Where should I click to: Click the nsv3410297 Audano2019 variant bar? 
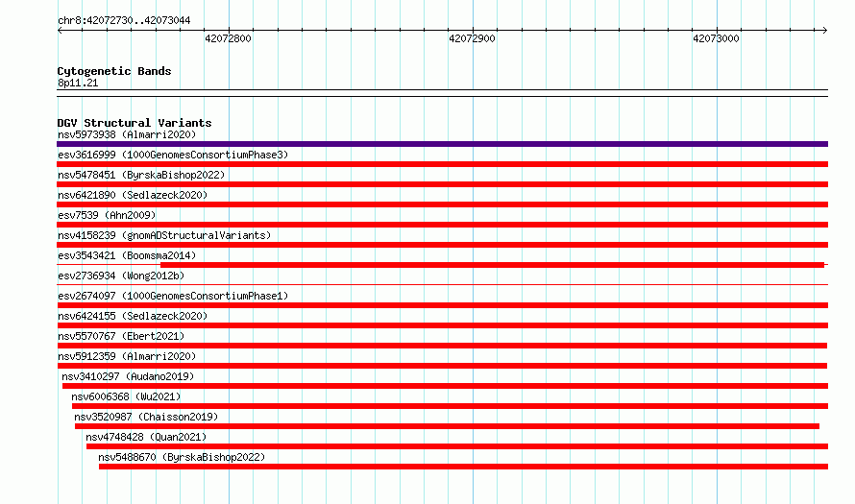(445, 386)
